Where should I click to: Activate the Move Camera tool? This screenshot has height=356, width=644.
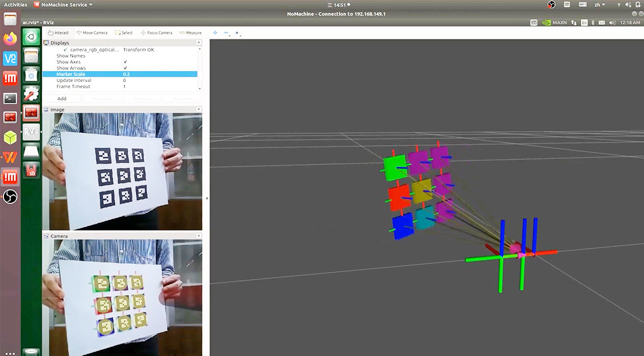[92, 33]
